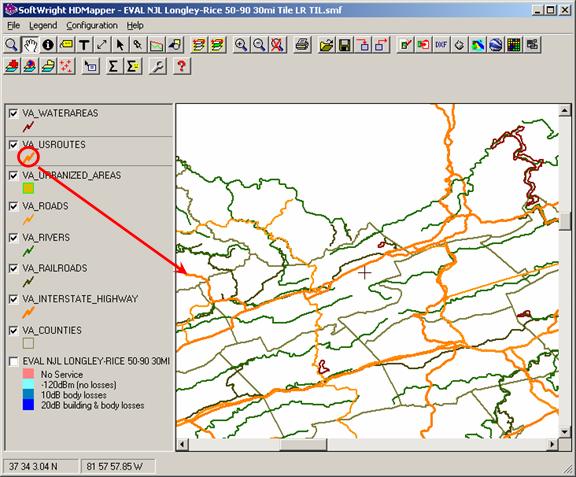Click the terrain profile chart icon
576x477 pixels.
(x=156, y=45)
